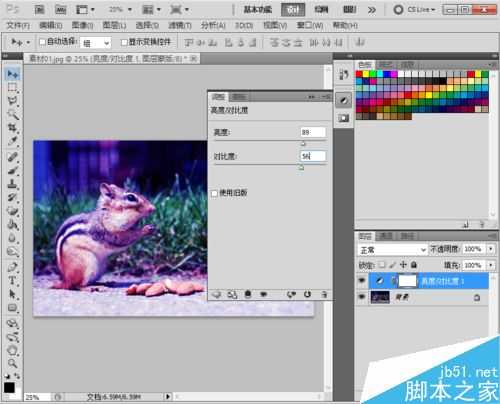Screen dimensions: 500x404
Task: Select the Pen tool
Action: [13, 267]
